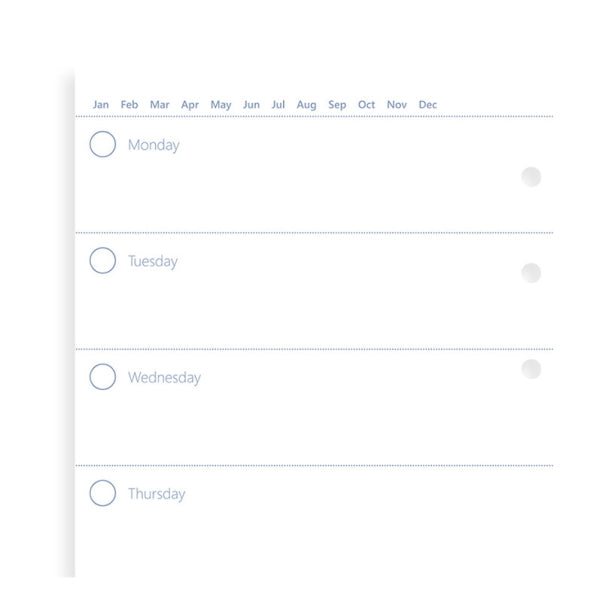
Task: Select the Feb month label
Action: [x=130, y=105]
